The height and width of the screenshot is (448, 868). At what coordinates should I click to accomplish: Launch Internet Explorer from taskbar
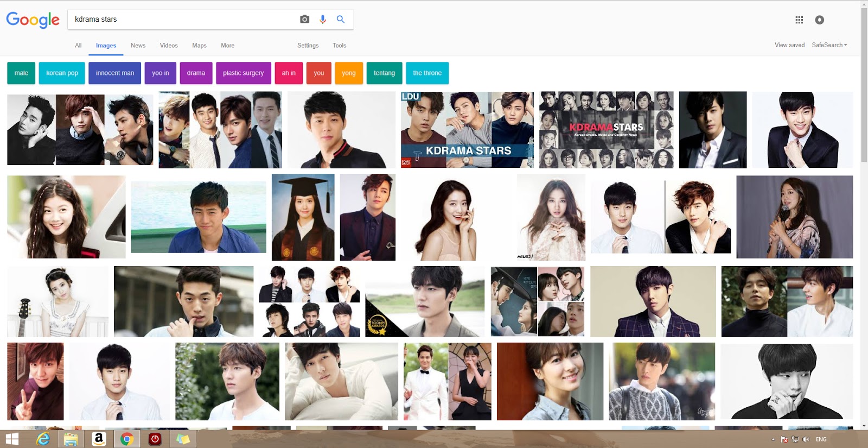coord(42,439)
